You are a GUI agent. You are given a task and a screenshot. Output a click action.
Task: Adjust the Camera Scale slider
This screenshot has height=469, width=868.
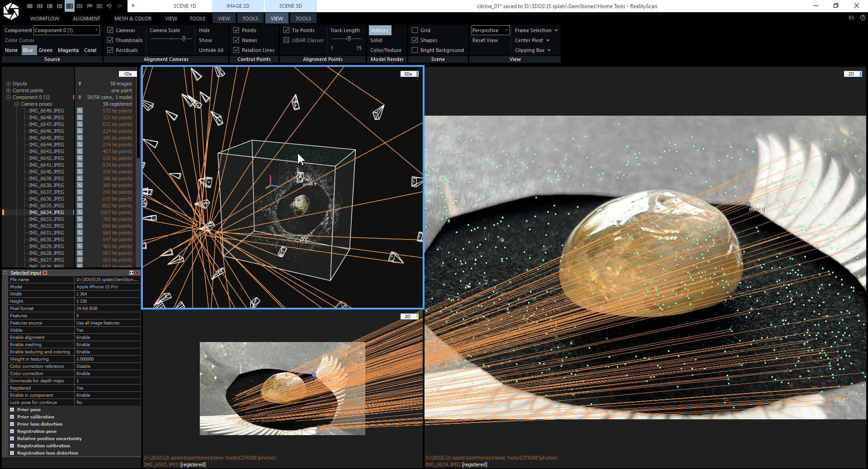coord(184,39)
